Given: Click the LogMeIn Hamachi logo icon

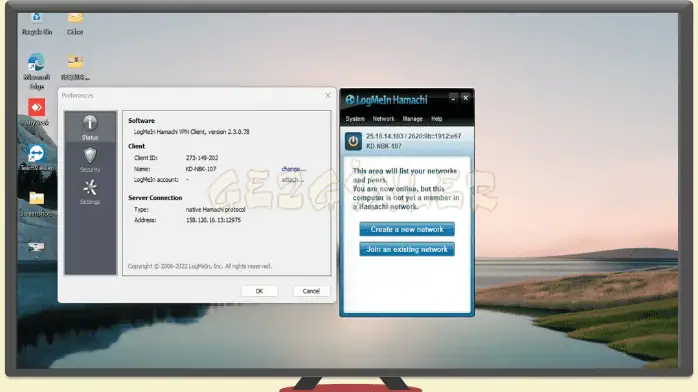Looking at the screenshot, I should tap(350, 100).
